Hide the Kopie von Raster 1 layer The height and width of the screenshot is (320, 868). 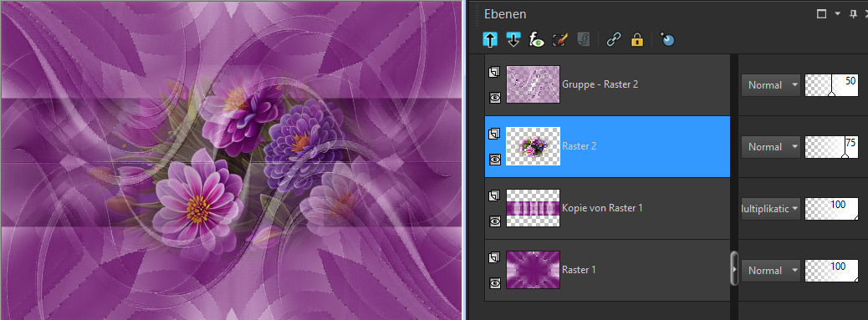[495, 221]
